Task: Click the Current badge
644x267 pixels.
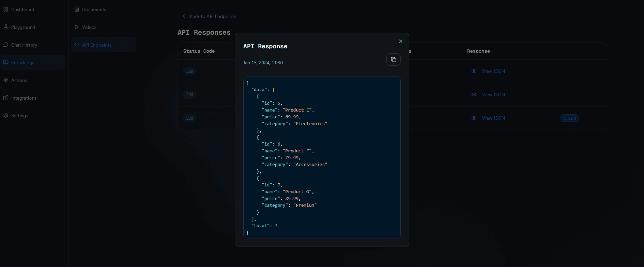Action: coord(569,118)
